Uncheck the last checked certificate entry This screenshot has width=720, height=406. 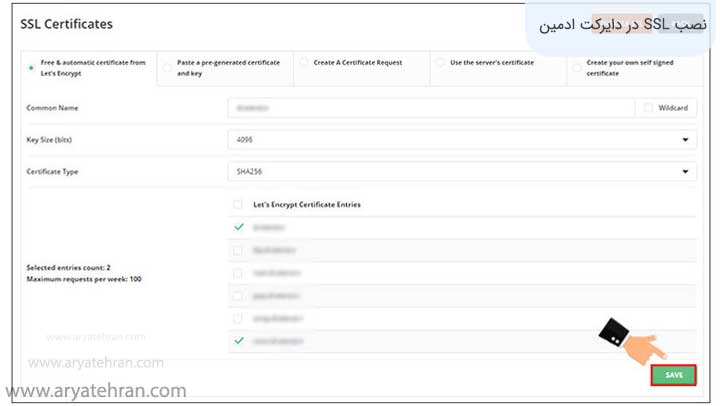pyautogui.click(x=238, y=341)
